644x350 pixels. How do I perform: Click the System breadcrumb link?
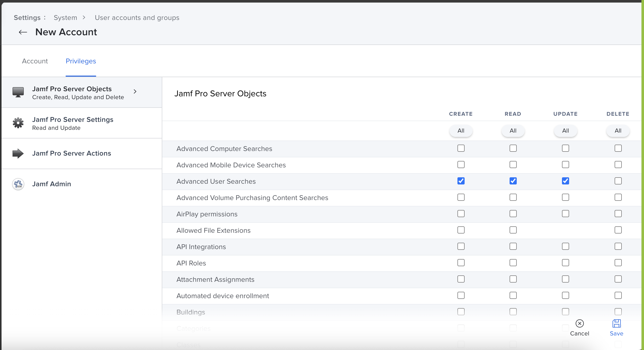point(65,18)
